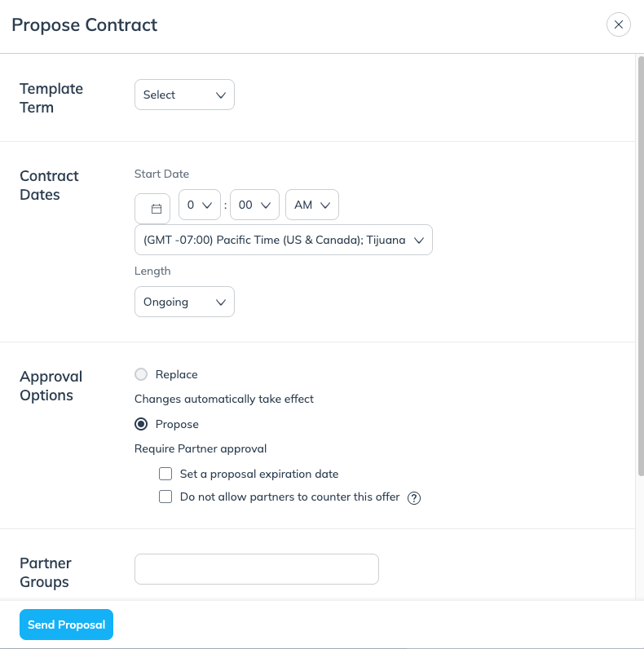Image resolution: width=644 pixels, height=649 pixels.
Task: Click the dialog's vertical scrollbar
Action: 639,269
